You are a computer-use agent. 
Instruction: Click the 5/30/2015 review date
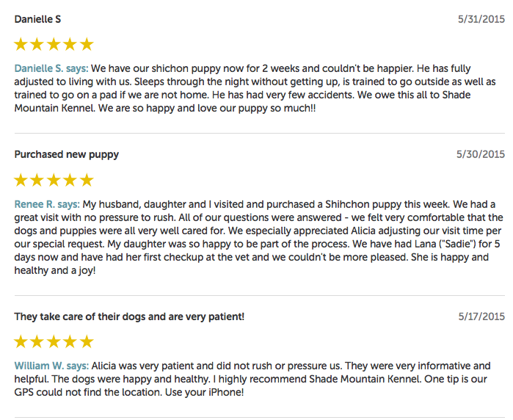pyautogui.click(x=481, y=154)
